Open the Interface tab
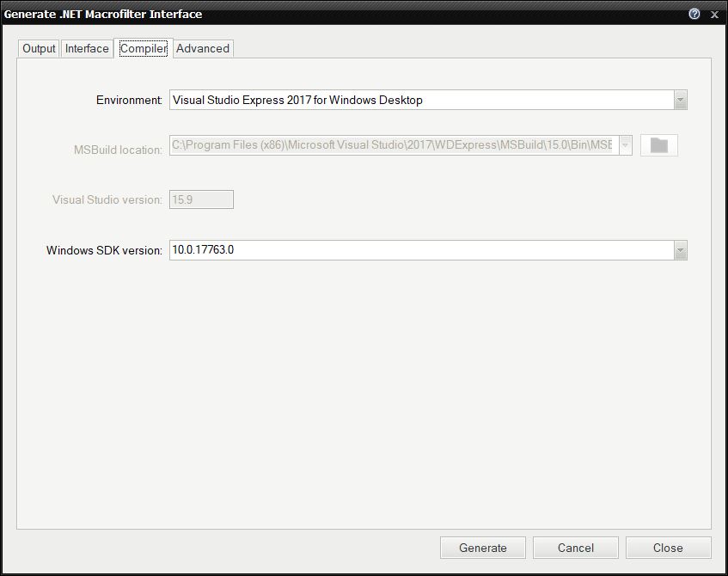The image size is (728, 576). (87, 48)
